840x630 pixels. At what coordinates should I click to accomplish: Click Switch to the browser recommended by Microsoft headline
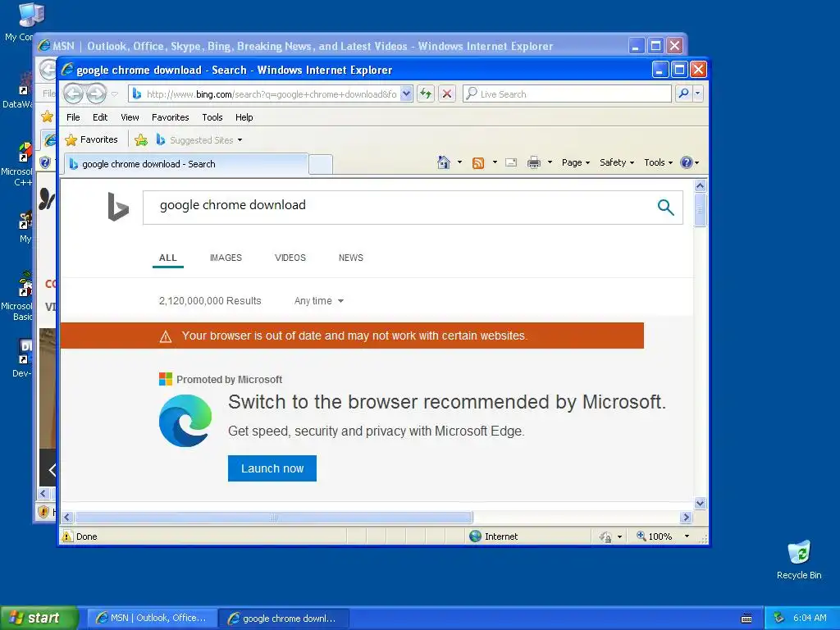[447, 402]
